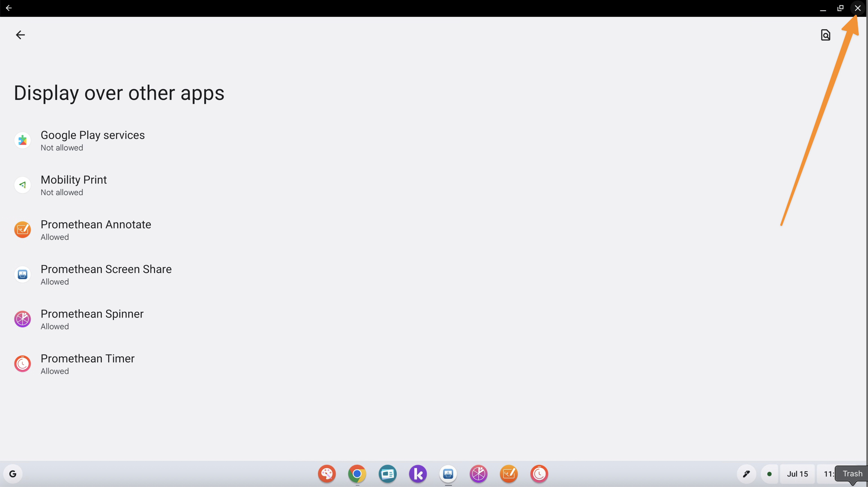This screenshot has height=487, width=868.
Task: Click Allowed under Promethean Timer
Action: [55, 371]
